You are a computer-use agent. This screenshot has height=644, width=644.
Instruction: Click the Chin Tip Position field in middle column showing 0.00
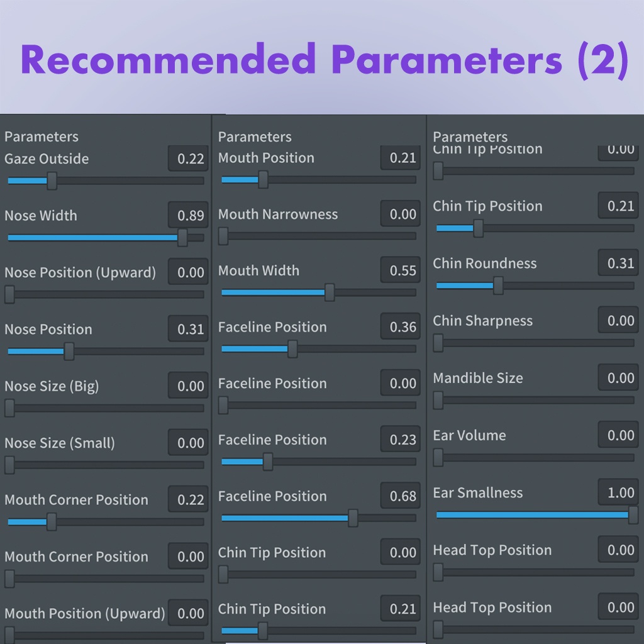pos(401,553)
